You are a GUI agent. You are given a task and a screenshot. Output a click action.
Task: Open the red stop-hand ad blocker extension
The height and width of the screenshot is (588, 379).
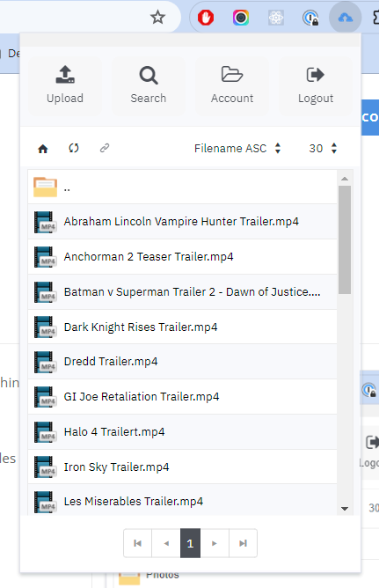[x=206, y=18]
